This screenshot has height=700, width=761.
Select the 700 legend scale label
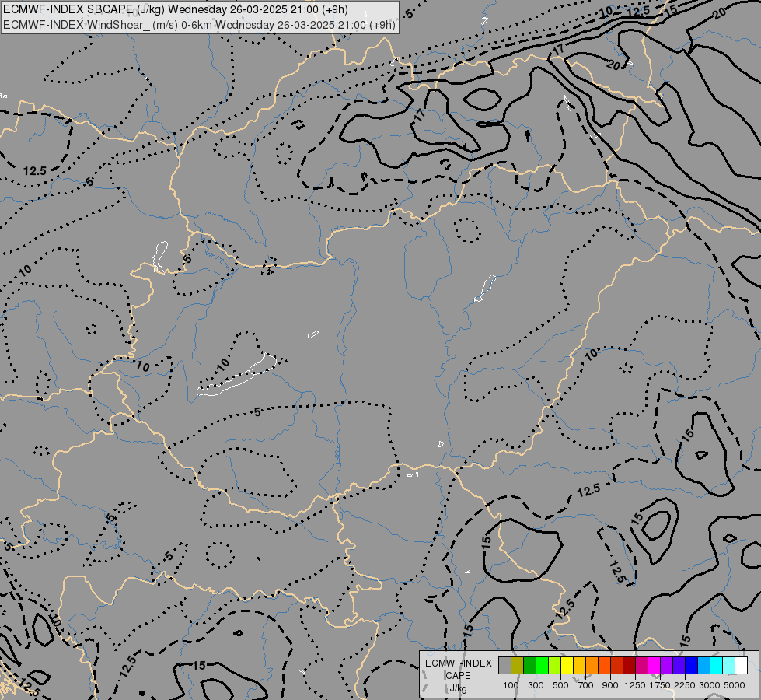click(586, 685)
